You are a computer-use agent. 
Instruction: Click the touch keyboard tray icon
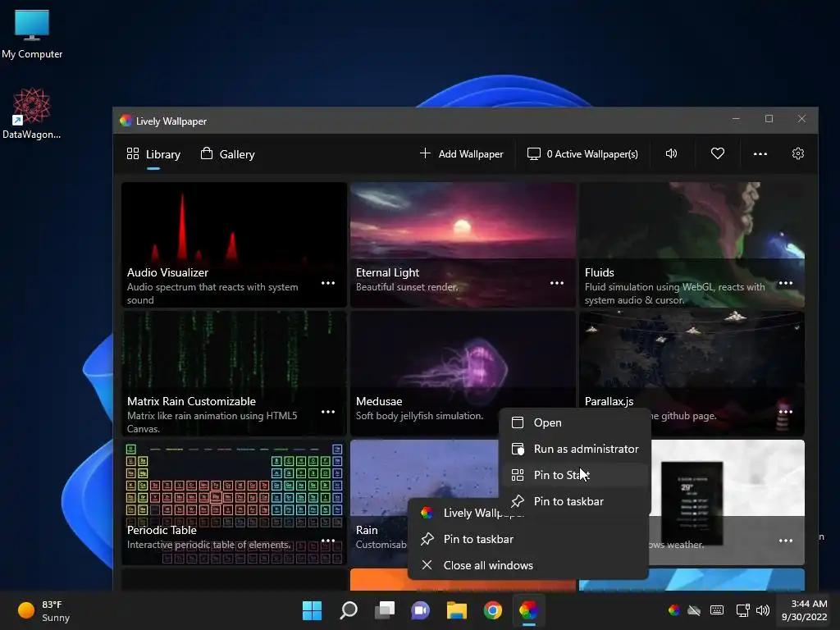coord(717,610)
